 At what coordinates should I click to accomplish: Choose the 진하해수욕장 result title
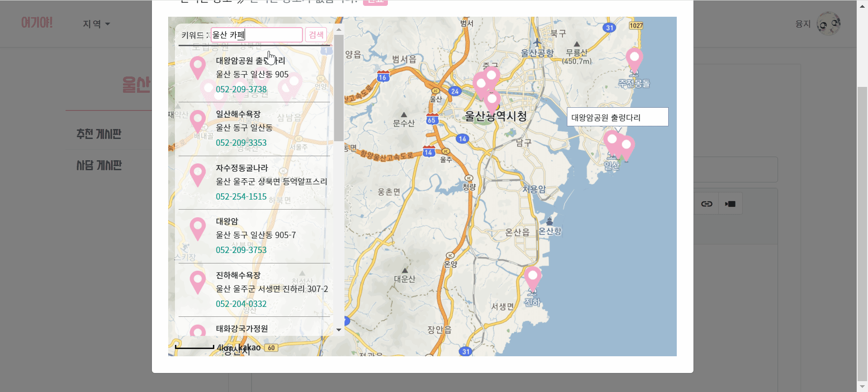point(238,275)
